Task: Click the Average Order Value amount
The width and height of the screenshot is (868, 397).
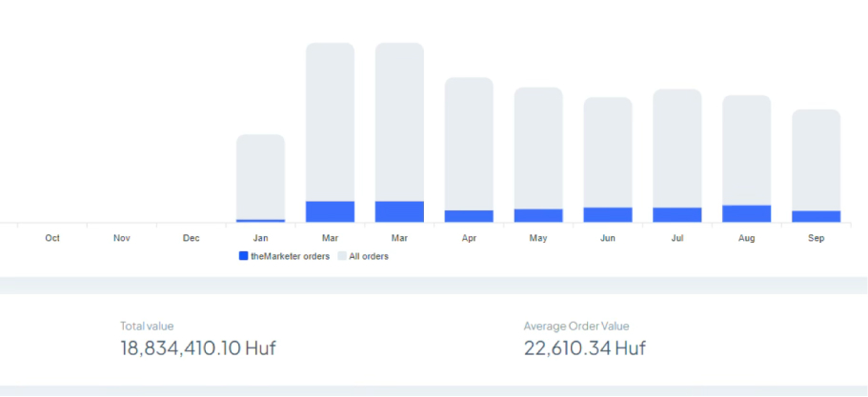Action: coord(584,347)
